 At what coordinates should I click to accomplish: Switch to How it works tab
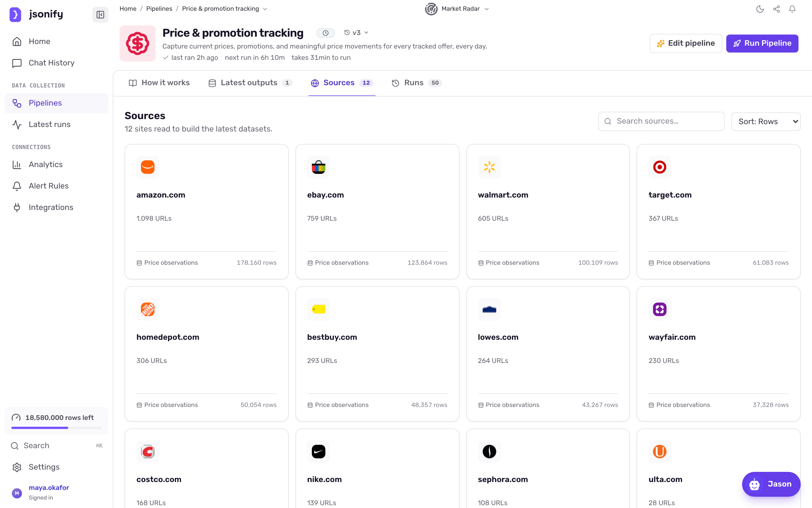click(159, 83)
